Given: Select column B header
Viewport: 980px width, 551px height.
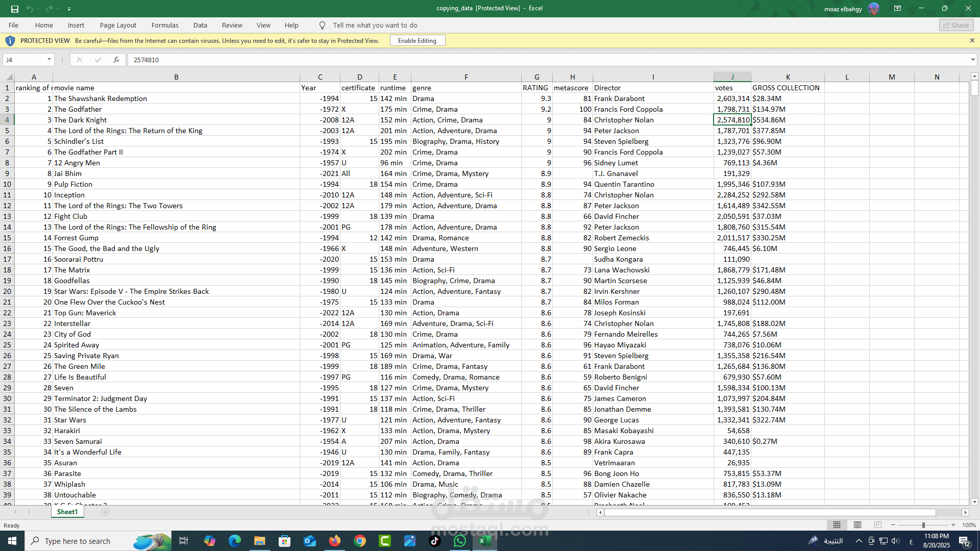Looking at the screenshot, I should coord(176,77).
